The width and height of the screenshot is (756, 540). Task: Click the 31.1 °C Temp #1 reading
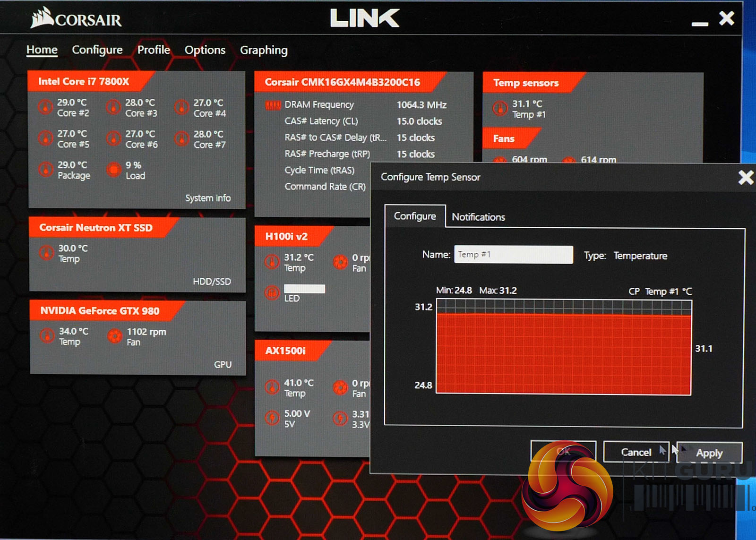click(x=527, y=103)
